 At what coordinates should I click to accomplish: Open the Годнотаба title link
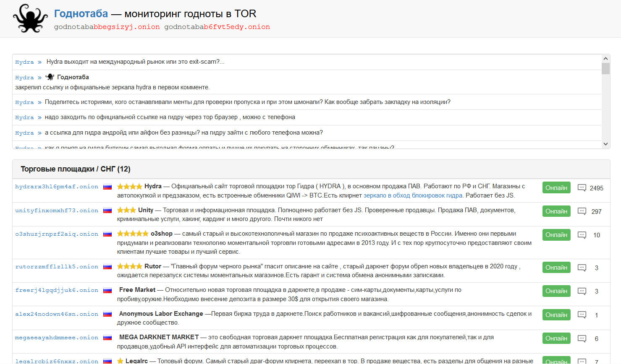point(81,14)
